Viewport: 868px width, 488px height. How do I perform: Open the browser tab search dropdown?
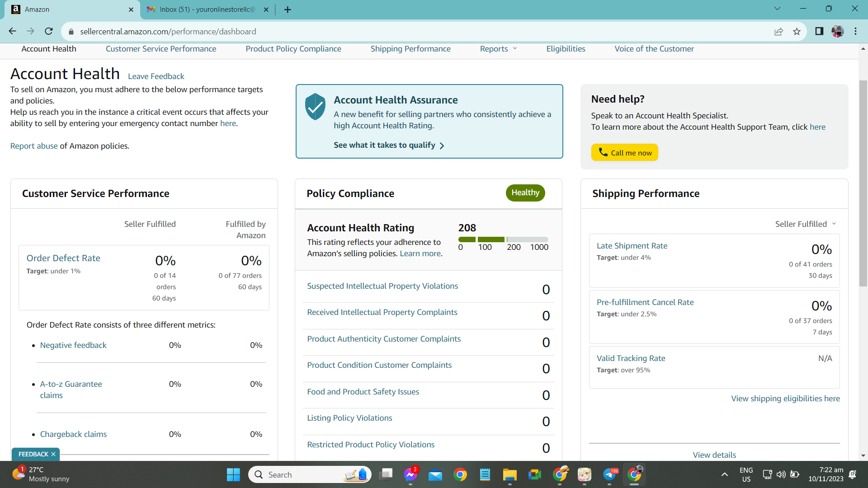(777, 9)
